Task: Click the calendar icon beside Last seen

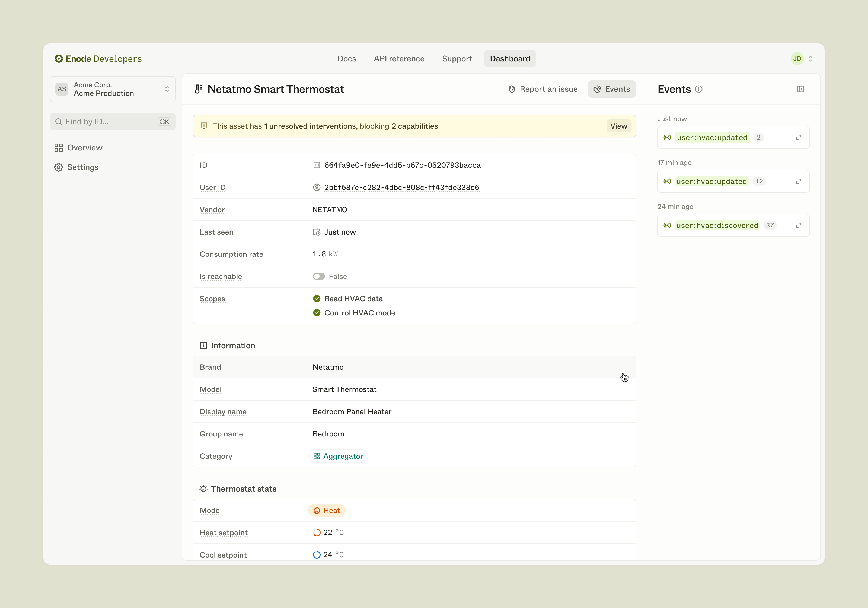Action: click(317, 232)
